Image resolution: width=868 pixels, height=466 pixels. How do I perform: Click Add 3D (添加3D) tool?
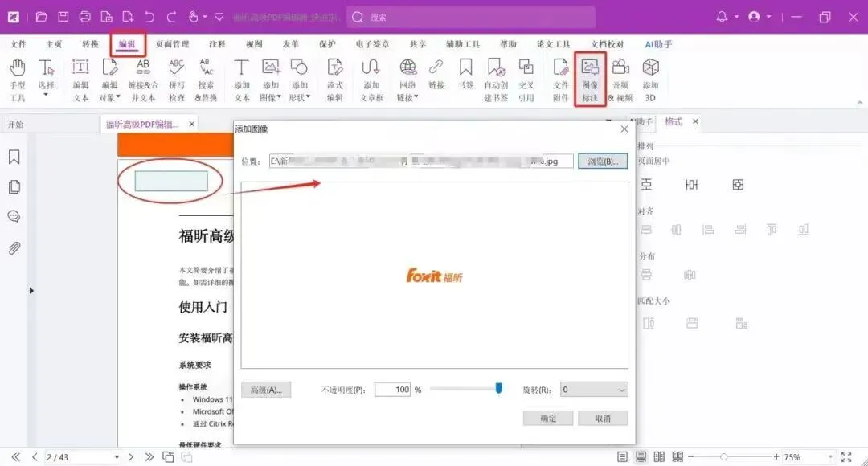tap(650, 80)
